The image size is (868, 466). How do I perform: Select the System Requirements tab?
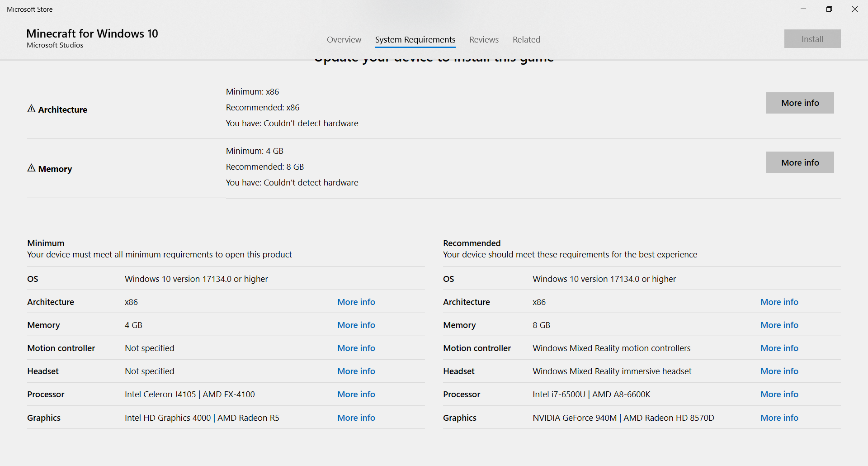point(415,40)
